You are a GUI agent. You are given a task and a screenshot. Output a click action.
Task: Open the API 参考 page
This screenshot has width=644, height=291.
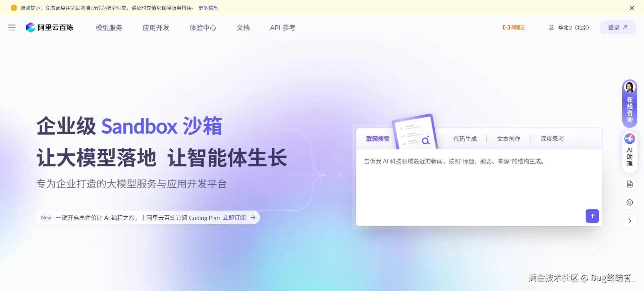coord(283,27)
